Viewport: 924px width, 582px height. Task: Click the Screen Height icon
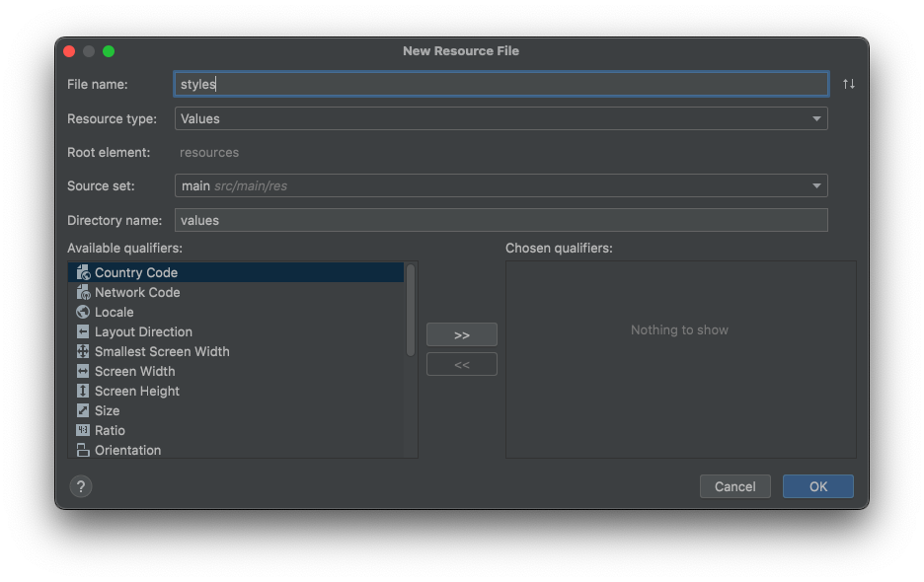[x=83, y=392]
